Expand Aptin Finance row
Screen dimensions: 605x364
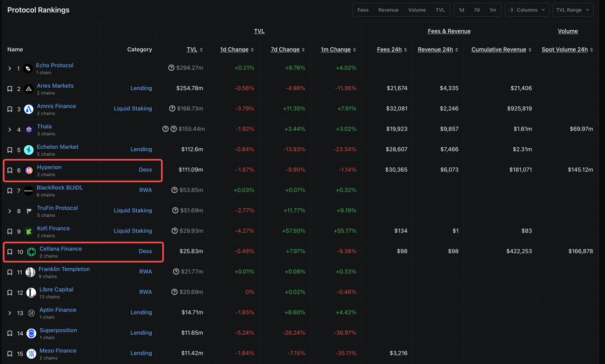click(x=10, y=313)
